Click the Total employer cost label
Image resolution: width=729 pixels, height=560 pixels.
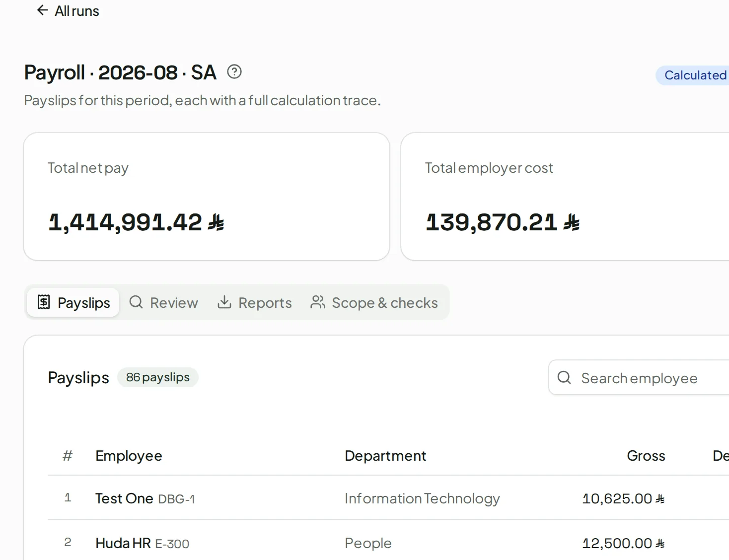[x=489, y=168]
